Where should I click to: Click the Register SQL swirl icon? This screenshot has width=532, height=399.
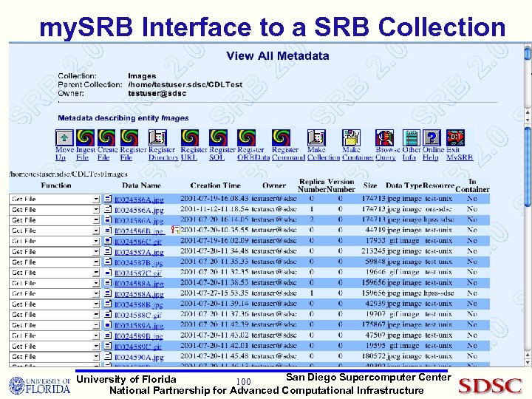[219, 137]
